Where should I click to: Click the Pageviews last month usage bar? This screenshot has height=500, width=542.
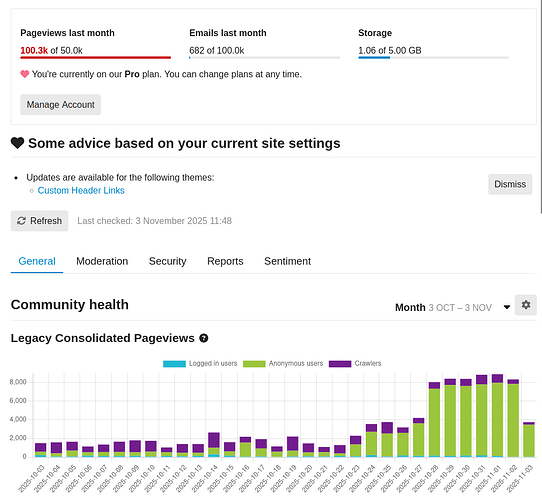96,57
